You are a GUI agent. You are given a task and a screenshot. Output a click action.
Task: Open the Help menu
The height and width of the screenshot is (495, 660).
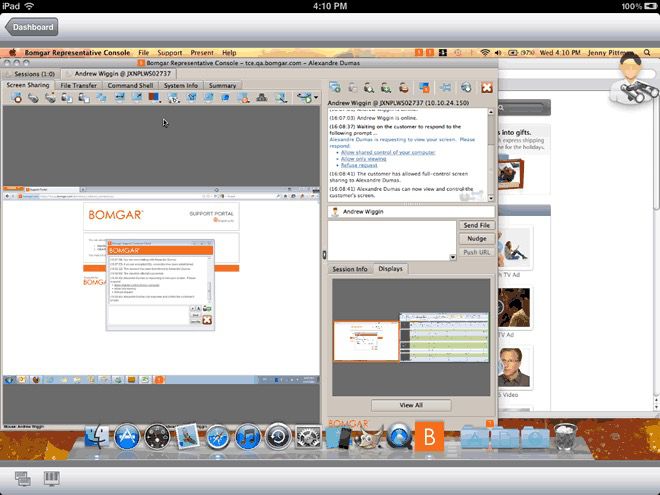click(x=229, y=53)
